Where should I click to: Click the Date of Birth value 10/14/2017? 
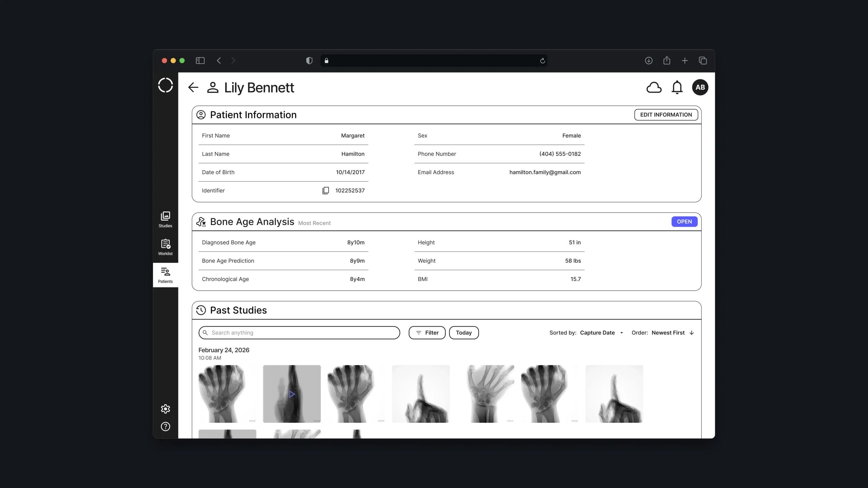[350, 172]
